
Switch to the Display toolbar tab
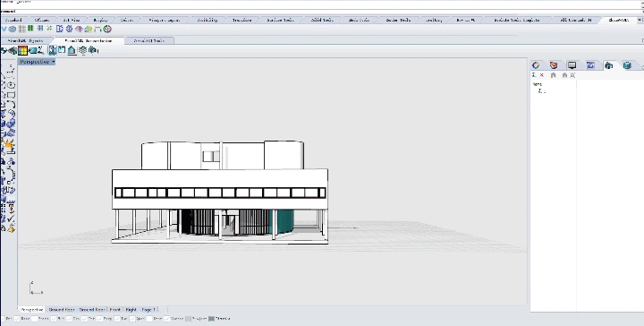100,20
